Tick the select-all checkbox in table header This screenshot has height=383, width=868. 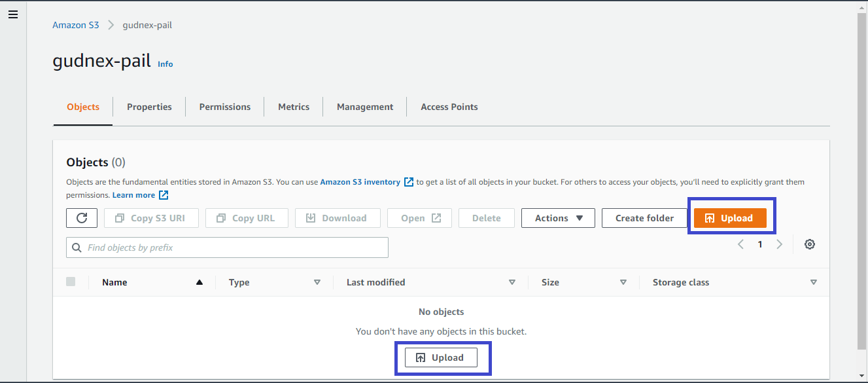(71, 282)
